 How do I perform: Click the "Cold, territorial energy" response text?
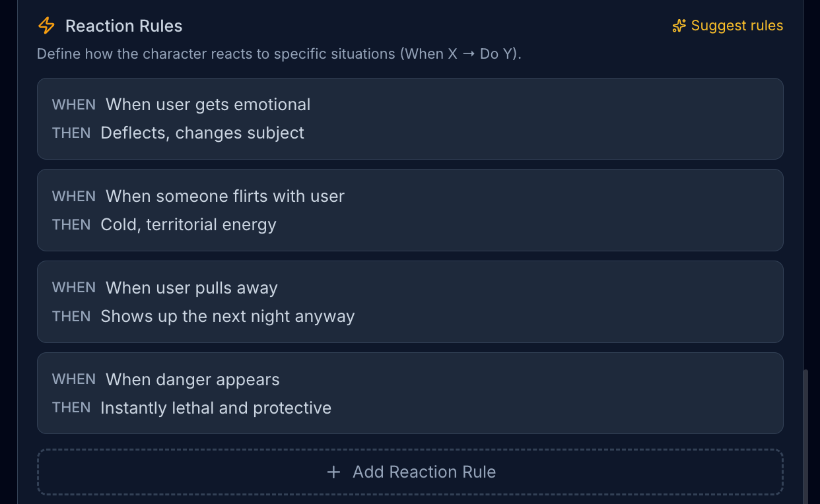(188, 225)
